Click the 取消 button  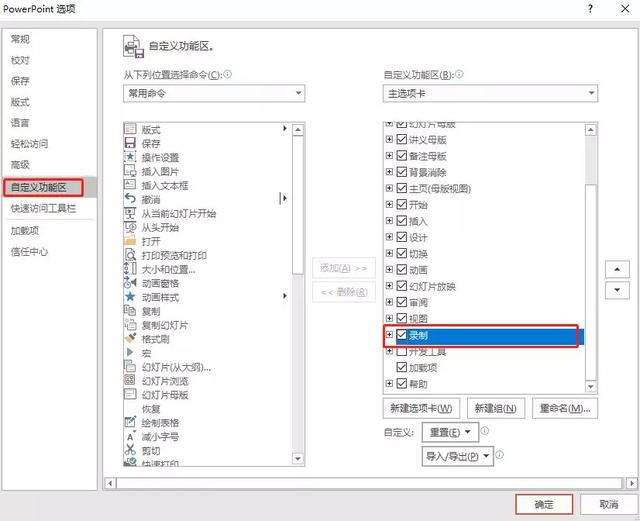point(609,505)
